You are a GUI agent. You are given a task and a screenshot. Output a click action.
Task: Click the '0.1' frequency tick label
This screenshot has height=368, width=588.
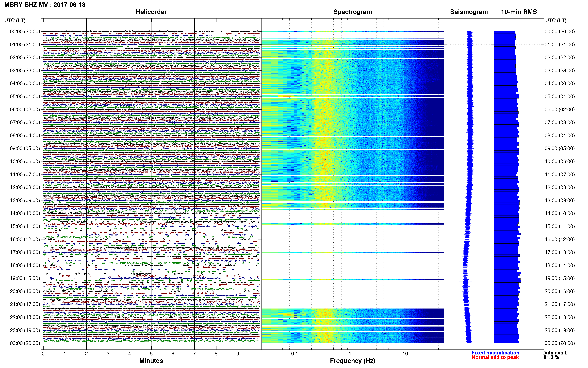[295, 354]
